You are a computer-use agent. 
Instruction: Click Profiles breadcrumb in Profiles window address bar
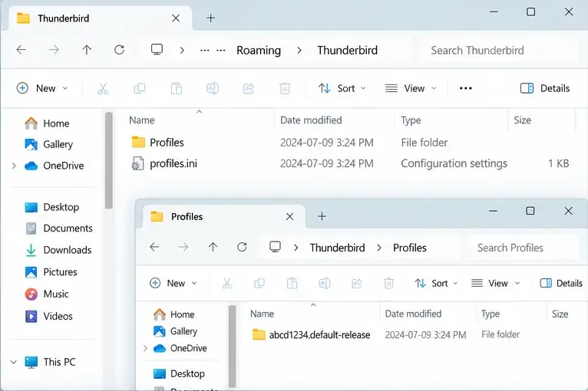tap(409, 248)
